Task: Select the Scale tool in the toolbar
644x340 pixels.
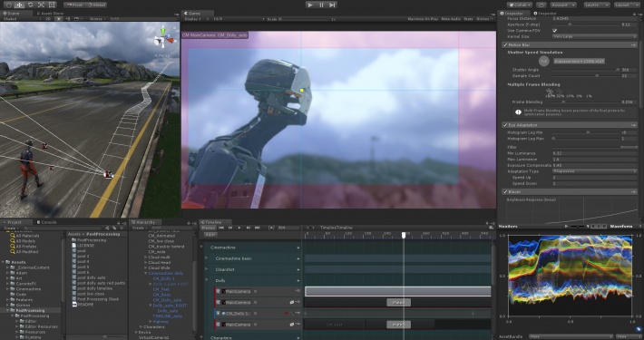Action: pos(41,5)
